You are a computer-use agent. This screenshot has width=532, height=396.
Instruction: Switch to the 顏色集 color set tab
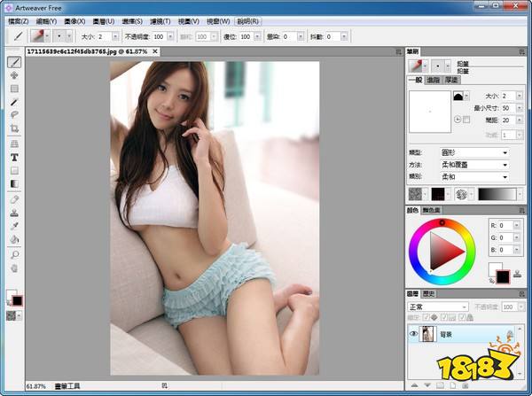pyautogui.click(x=432, y=210)
